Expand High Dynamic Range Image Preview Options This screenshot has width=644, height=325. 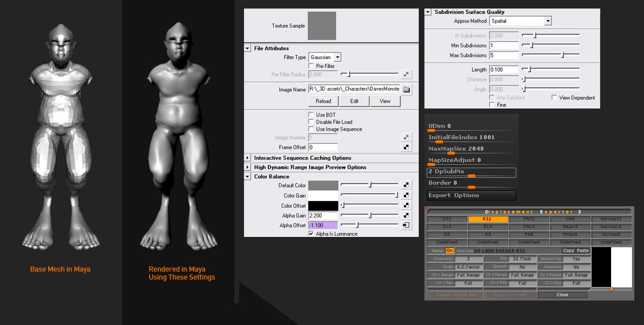point(247,167)
